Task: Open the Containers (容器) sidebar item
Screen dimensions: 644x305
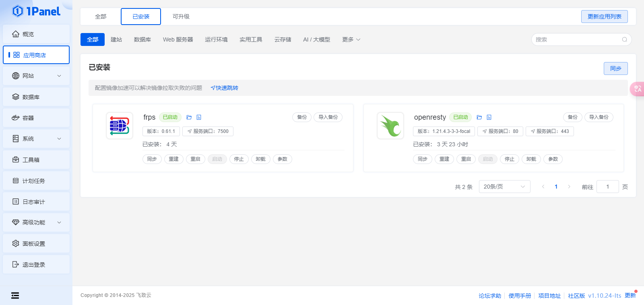Action: point(36,118)
